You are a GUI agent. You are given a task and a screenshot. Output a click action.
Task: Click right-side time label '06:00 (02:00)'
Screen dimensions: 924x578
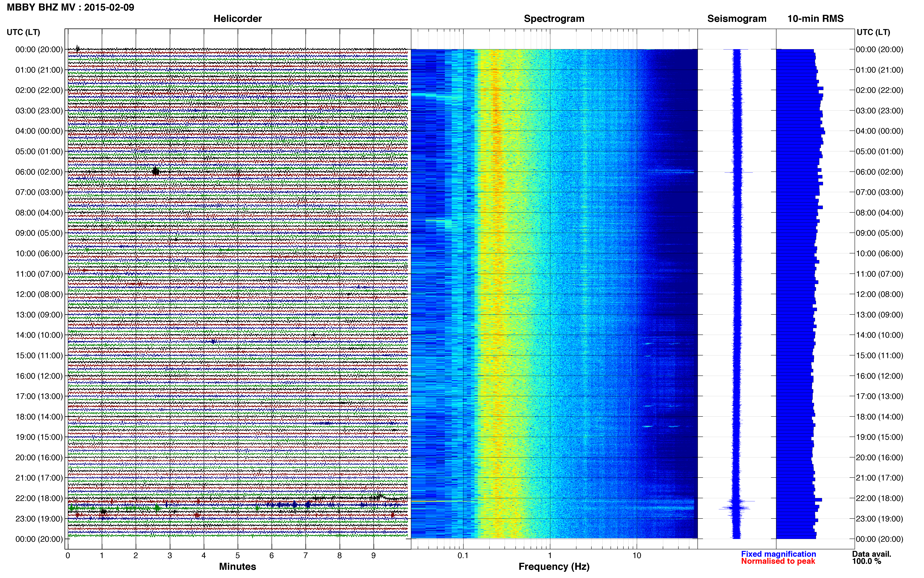(x=880, y=172)
